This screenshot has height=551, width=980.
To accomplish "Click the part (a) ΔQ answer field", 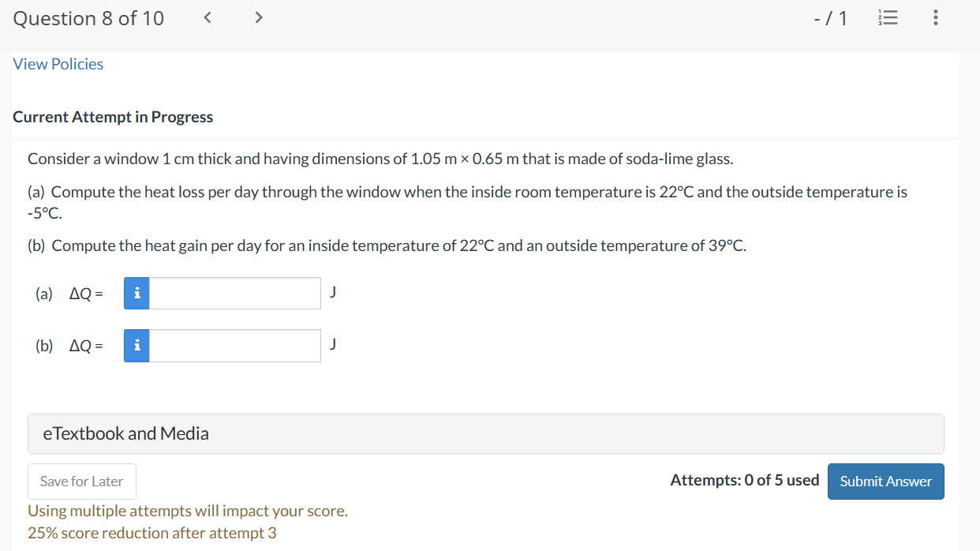I will point(234,294).
